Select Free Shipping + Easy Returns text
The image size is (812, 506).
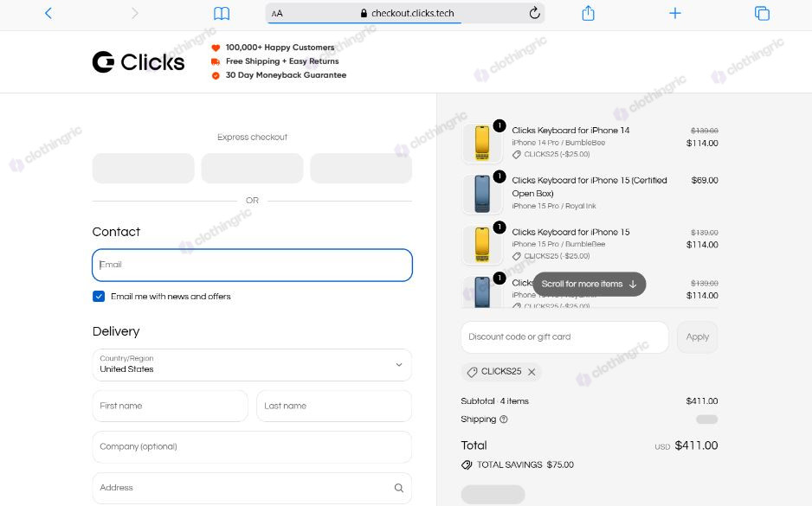(x=282, y=61)
